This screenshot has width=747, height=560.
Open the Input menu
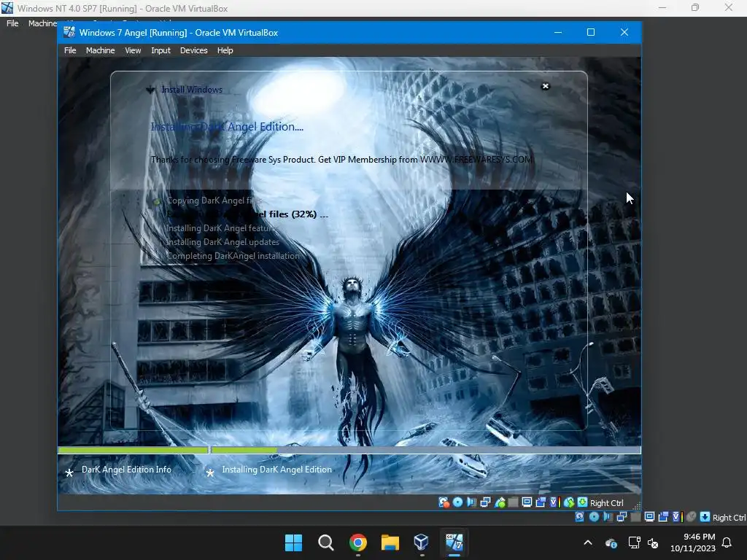point(160,50)
